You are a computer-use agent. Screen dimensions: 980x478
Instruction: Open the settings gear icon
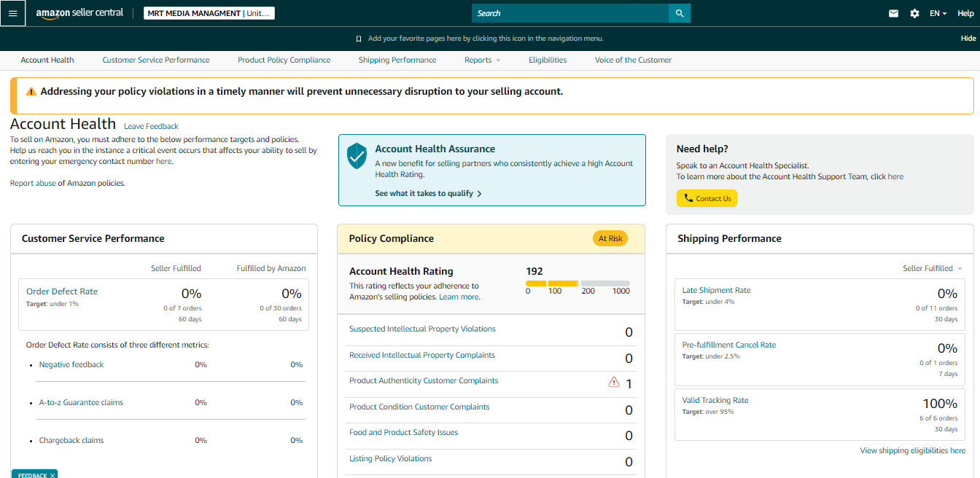(914, 13)
